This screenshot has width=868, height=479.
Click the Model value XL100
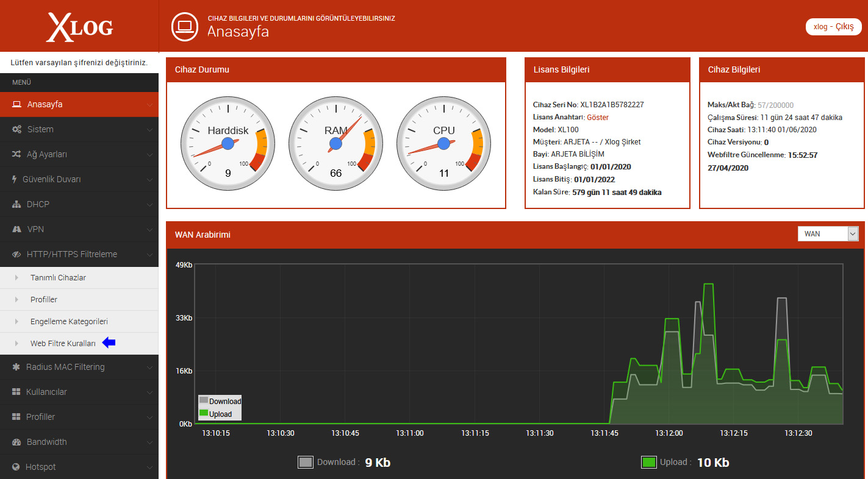(568, 130)
